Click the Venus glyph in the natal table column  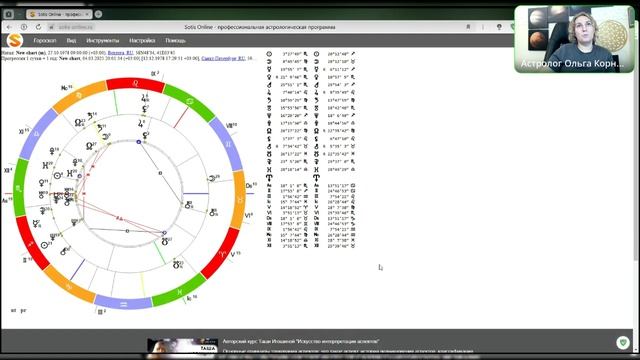pos(269,77)
